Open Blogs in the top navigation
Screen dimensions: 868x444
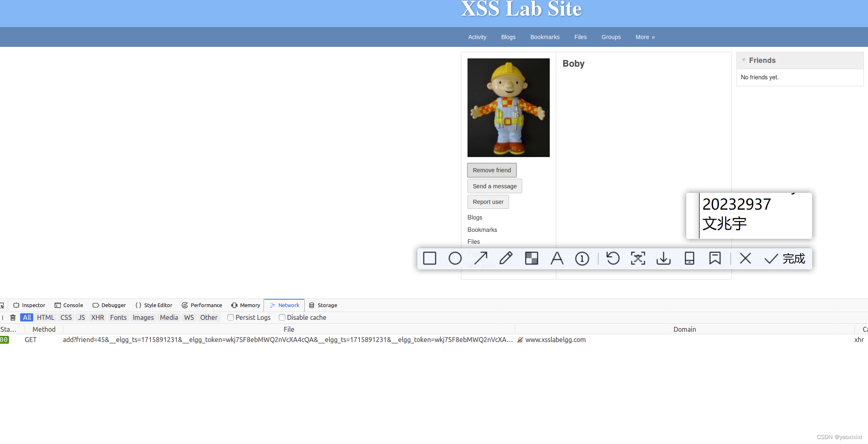point(508,37)
